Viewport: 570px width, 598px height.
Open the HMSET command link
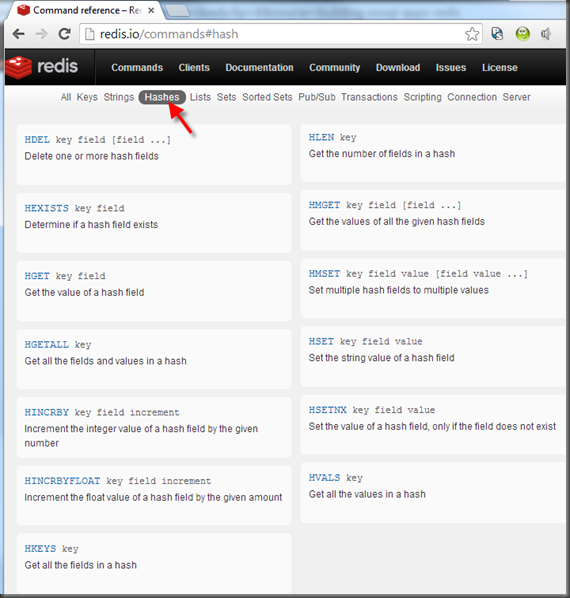324,274
